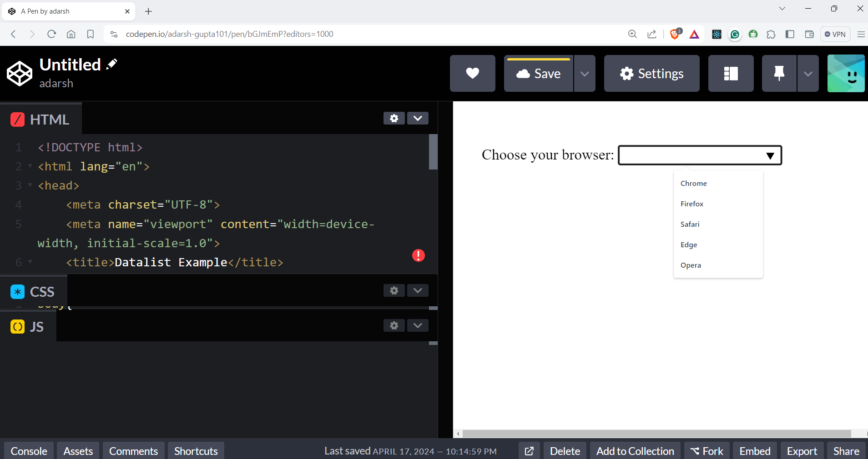Expand the JS editor dropdown chevron
The image size is (868, 459).
pos(418,325)
